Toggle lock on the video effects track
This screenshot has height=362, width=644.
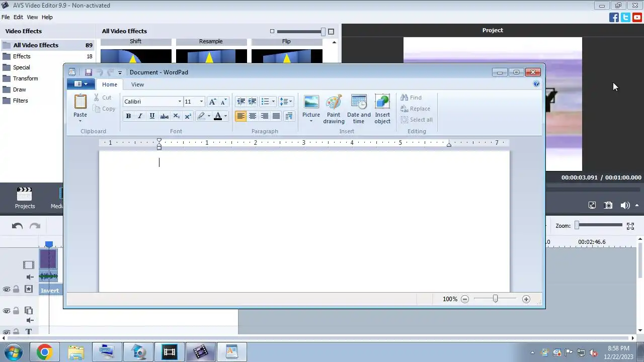[16, 290]
